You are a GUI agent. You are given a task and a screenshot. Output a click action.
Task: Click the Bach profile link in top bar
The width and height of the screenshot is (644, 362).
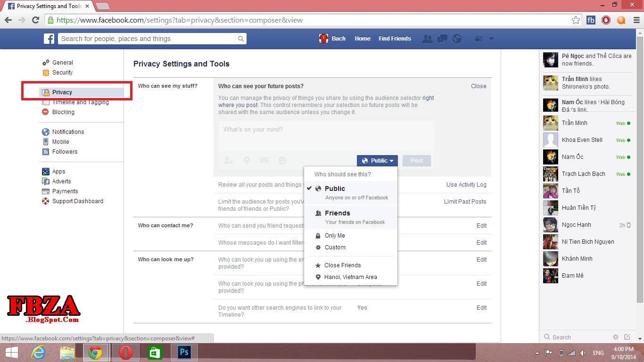click(x=332, y=39)
